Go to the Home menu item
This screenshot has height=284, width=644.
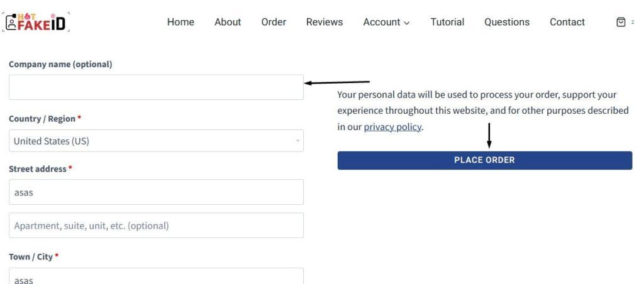(180, 22)
